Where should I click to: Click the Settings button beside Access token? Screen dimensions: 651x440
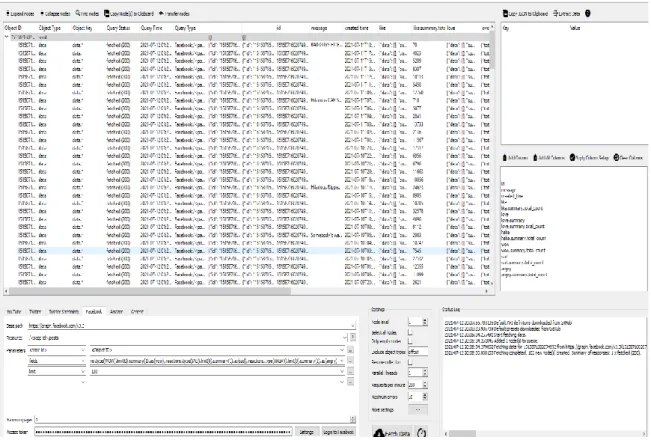(x=307, y=433)
